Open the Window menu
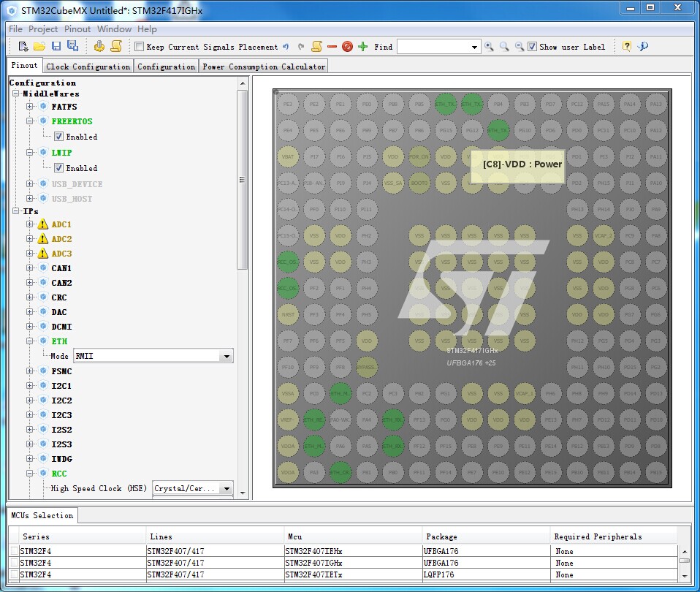This screenshot has height=592, width=700. click(114, 29)
